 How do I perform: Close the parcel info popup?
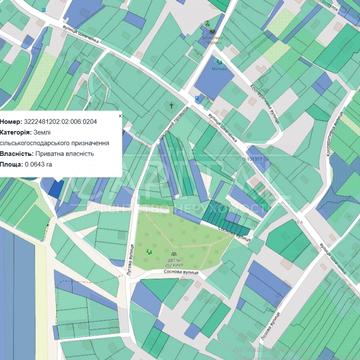coord(120,116)
